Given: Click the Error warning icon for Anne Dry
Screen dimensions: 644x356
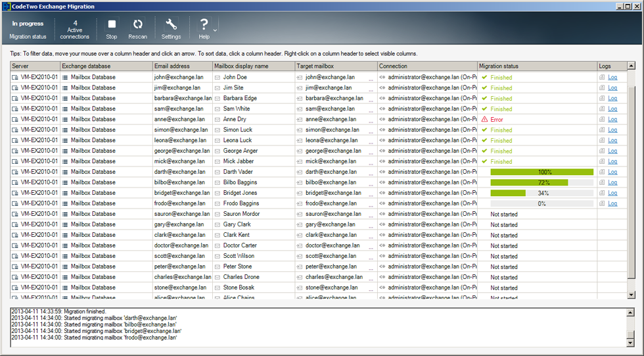Looking at the screenshot, I should pos(485,119).
